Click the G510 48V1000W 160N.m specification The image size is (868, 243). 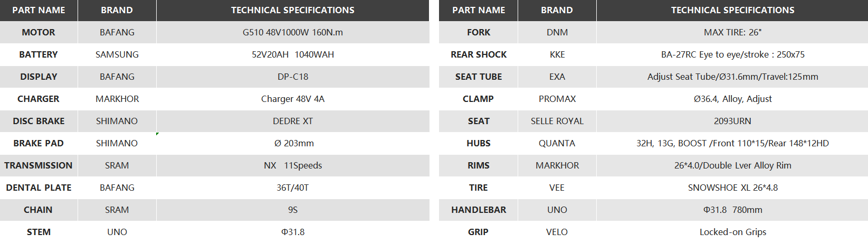[x=292, y=32]
